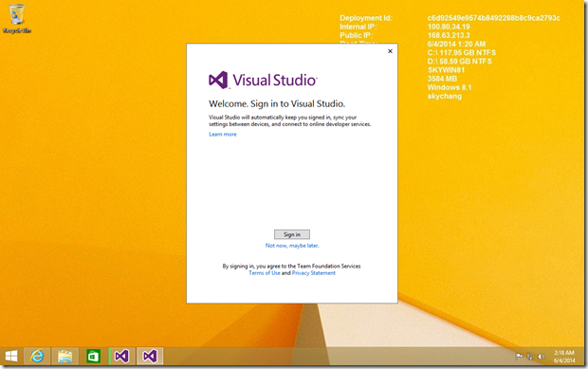Open the Windows Start button
Image resolution: width=588 pixels, height=369 pixels.
(x=11, y=356)
